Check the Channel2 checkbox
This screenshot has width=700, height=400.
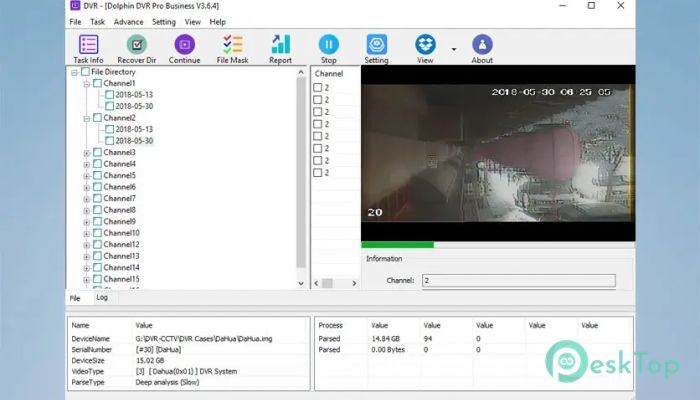[x=97, y=118]
